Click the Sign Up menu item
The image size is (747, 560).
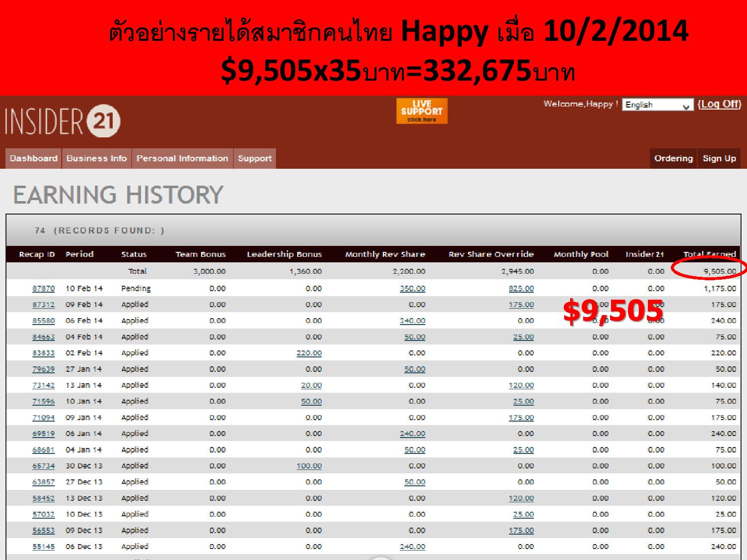coord(719,158)
